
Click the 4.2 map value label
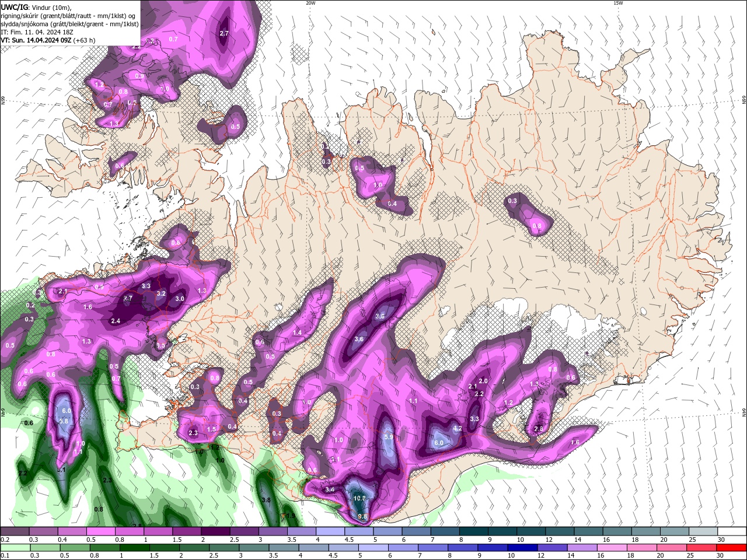(458, 429)
